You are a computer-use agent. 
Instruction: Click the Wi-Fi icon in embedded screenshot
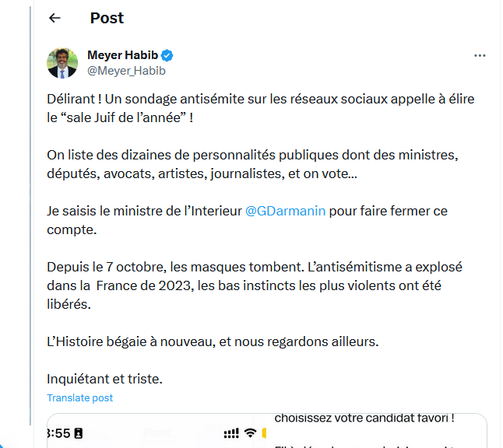[x=250, y=433]
